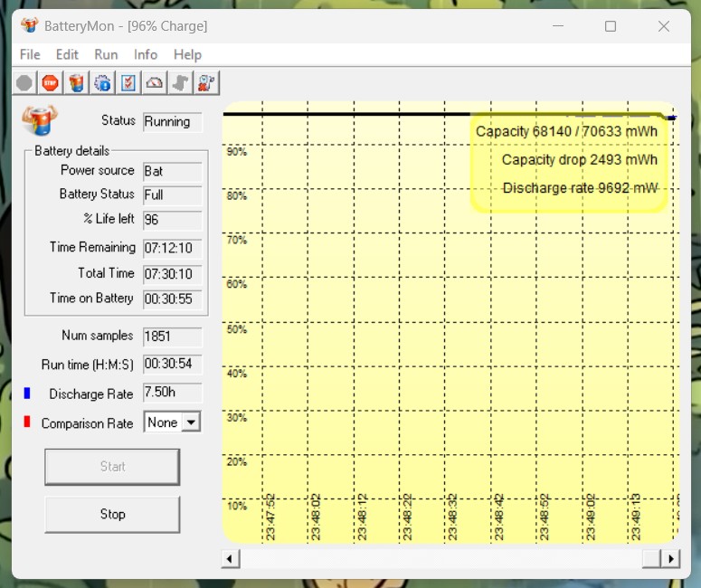Open the Help menu
This screenshot has height=588, width=701.
tap(187, 54)
